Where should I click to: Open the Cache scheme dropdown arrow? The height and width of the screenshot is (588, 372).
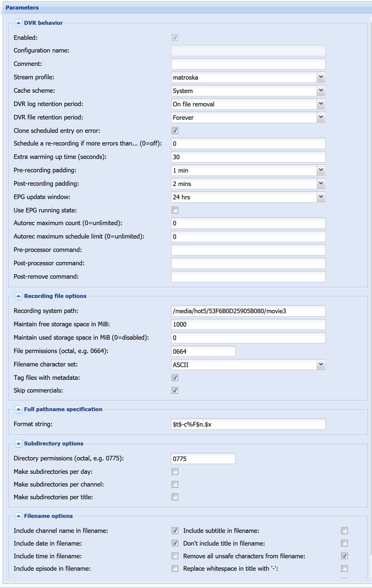coord(321,91)
